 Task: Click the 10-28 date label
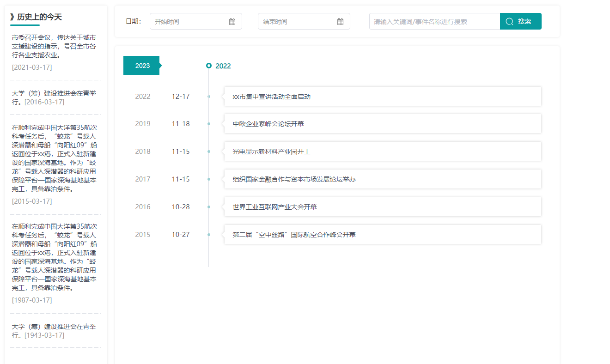(x=181, y=207)
